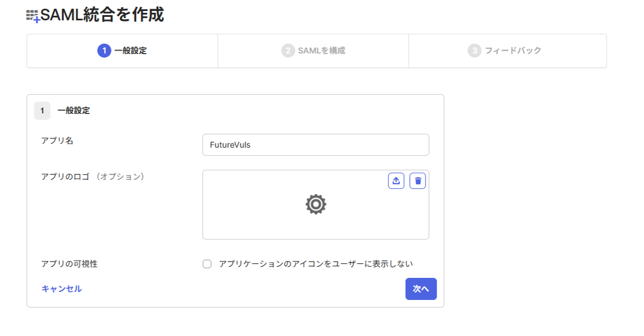Click the step number 1 badge in section header
Viewport: 644px width, 336px height.
pos(42,110)
